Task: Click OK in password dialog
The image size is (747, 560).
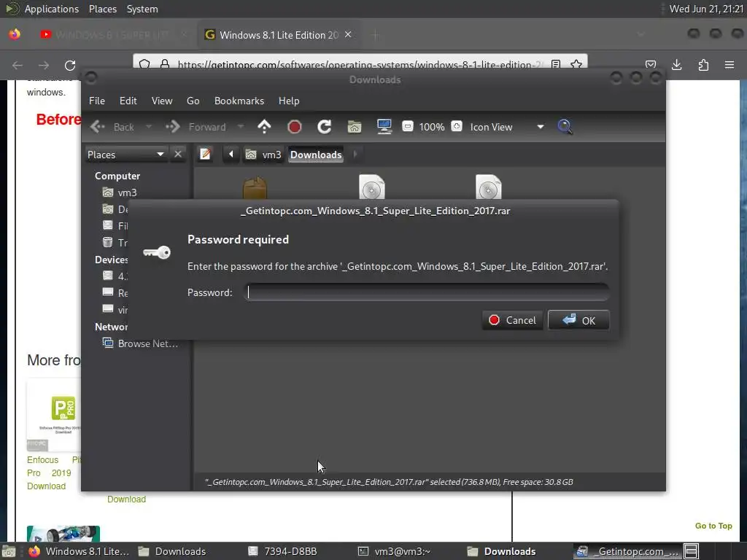Action: (x=578, y=321)
